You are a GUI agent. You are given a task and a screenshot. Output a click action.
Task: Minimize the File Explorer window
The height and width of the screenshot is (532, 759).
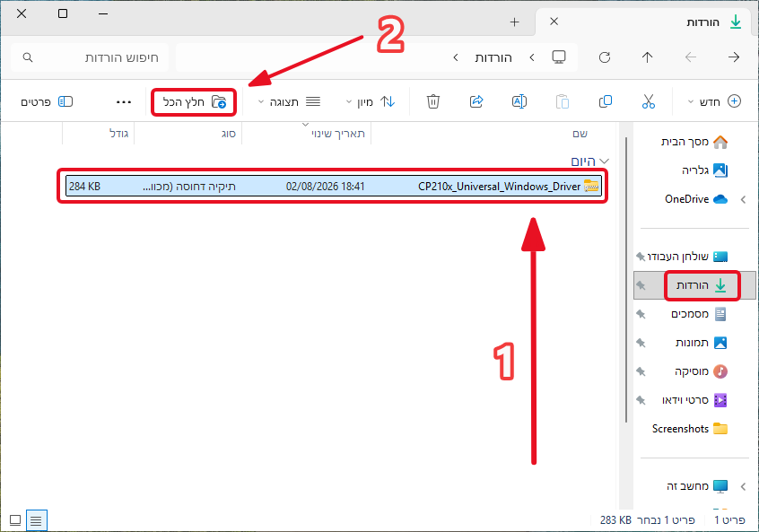(103, 14)
